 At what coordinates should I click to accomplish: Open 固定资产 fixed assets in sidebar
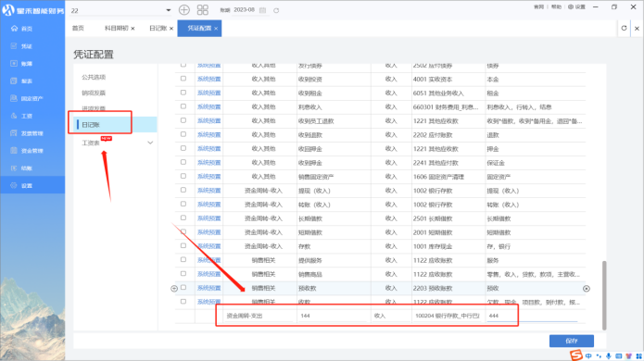pyautogui.click(x=27, y=98)
